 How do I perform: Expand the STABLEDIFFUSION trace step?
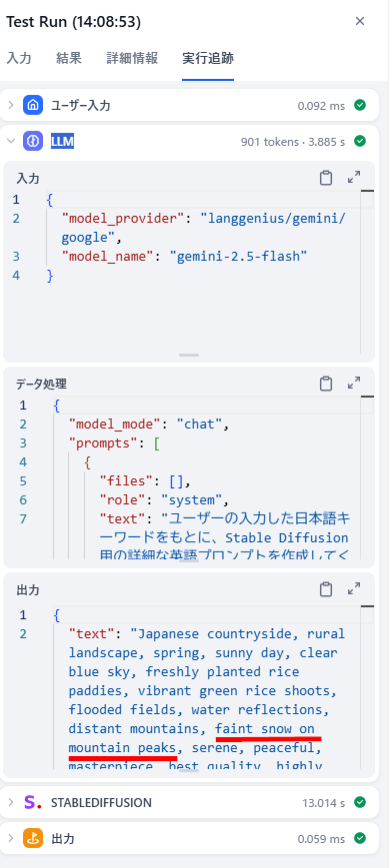pos(11,802)
